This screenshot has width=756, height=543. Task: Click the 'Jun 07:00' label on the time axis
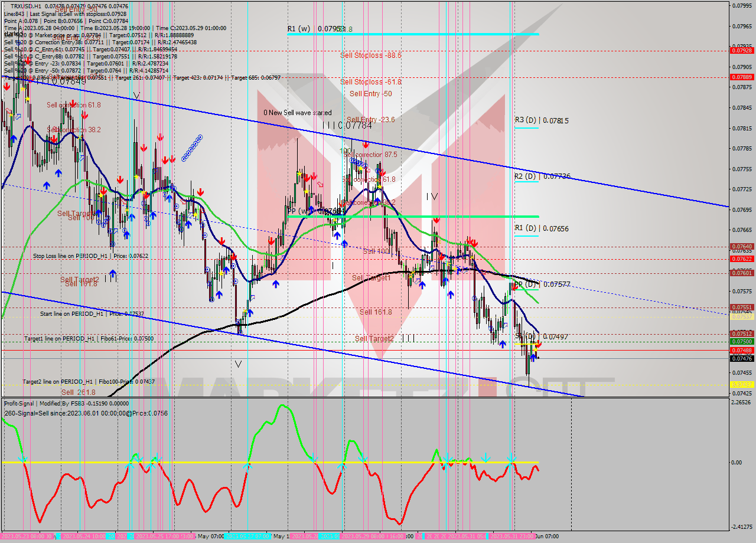[x=546, y=537]
